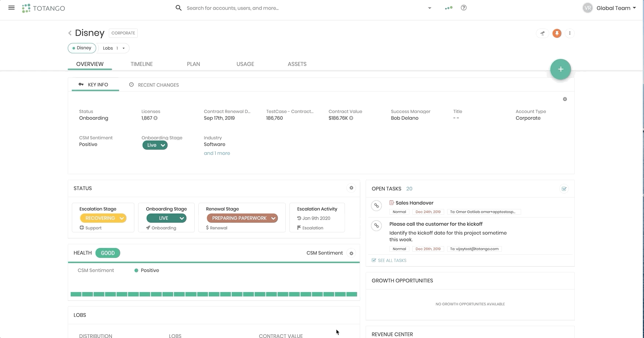Viewport: 644px width, 338px height.
Task: Click the open tasks count 20
Action: pyautogui.click(x=409, y=189)
